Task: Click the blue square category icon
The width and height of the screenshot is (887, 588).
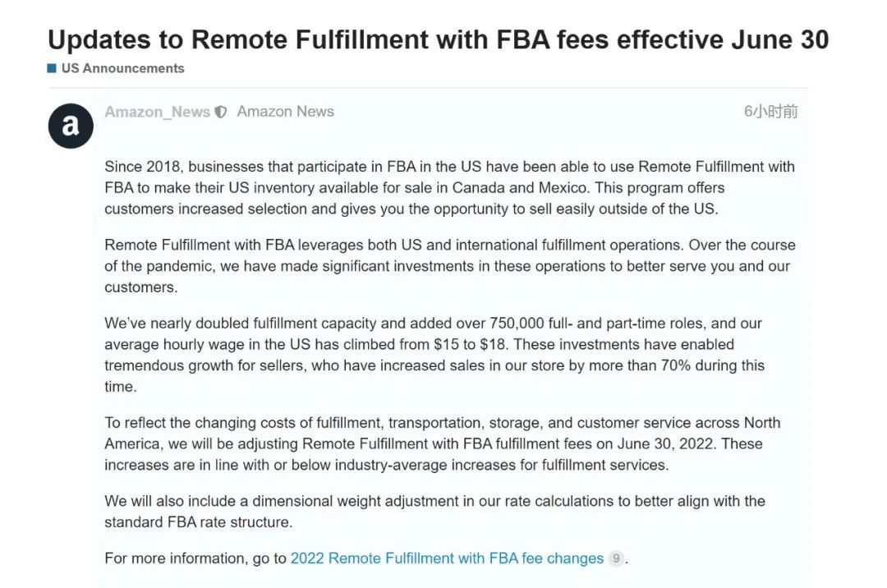Action: click(52, 68)
